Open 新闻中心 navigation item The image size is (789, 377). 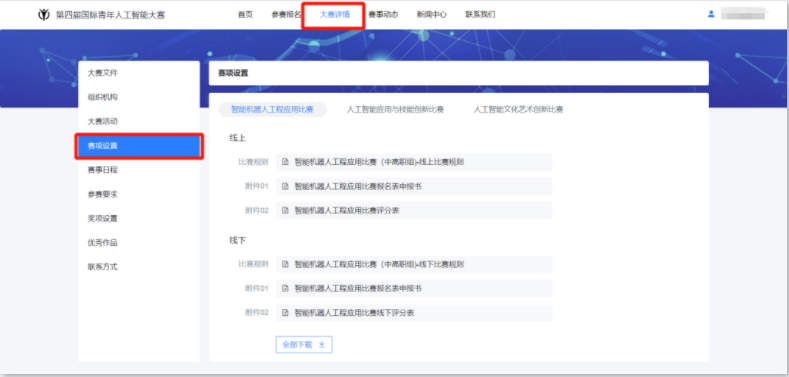[431, 15]
